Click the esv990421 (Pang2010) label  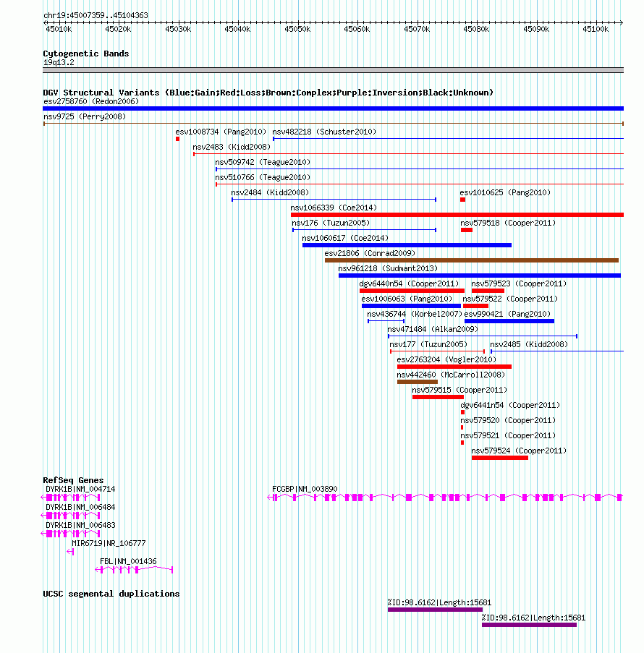tap(507, 315)
